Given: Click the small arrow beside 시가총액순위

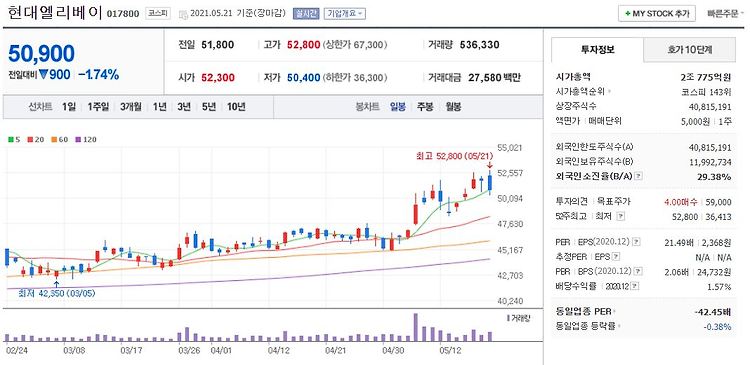Looking at the screenshot, I should (x=610, y=91).
